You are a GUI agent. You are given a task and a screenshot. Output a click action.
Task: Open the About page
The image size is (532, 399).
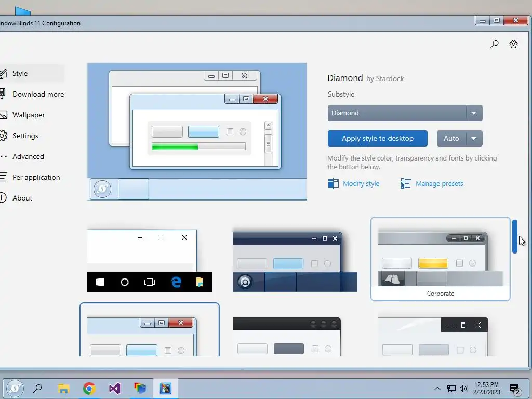click(22, 198)
